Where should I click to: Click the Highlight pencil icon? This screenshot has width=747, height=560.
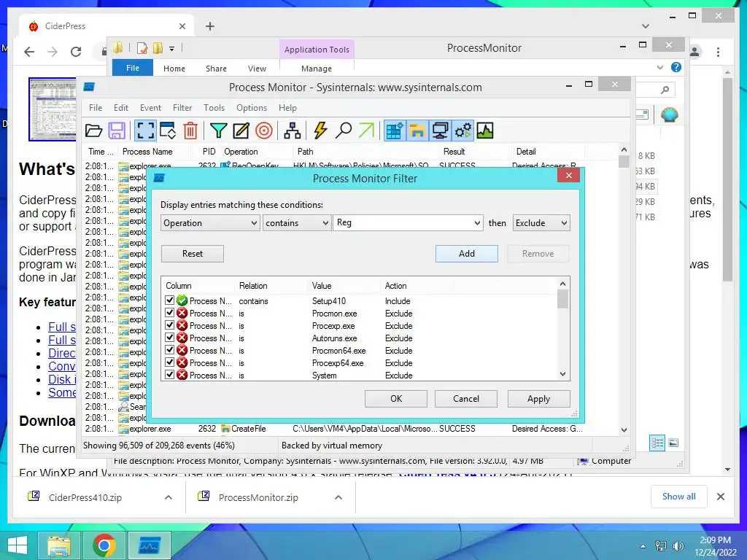(x=241, y=131)
